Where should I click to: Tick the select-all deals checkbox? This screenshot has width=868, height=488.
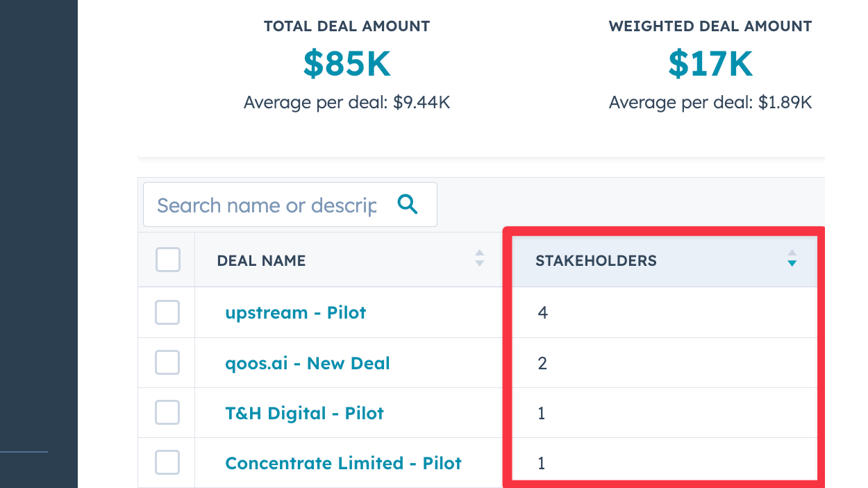168,260
